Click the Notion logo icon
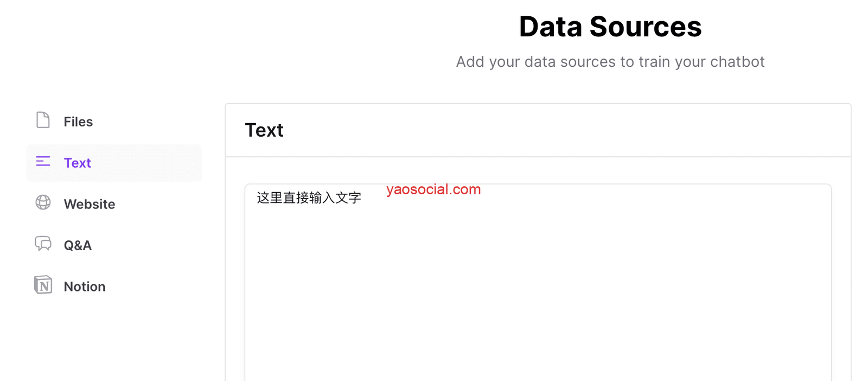868x381 pixels. click(x=43, y=285)
